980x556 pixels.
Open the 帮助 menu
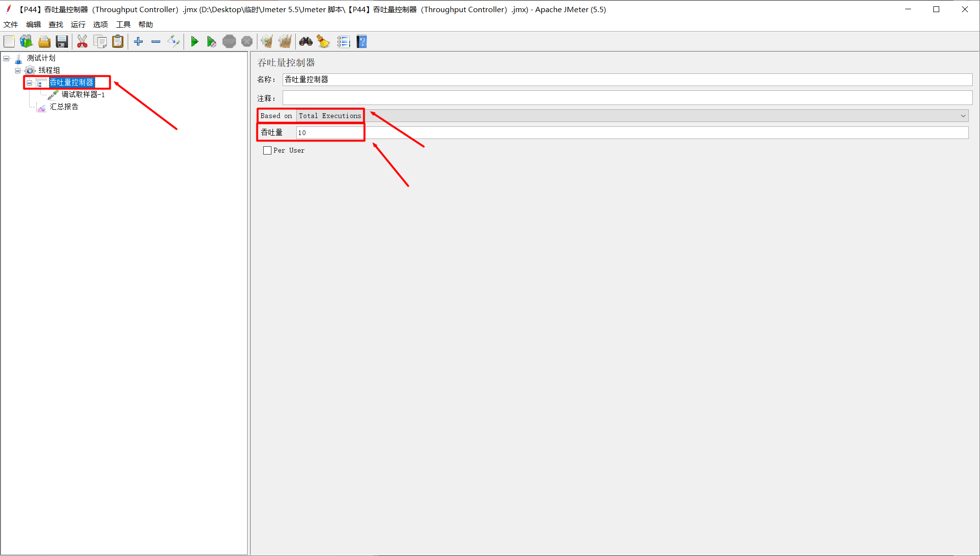pos(146,25)
